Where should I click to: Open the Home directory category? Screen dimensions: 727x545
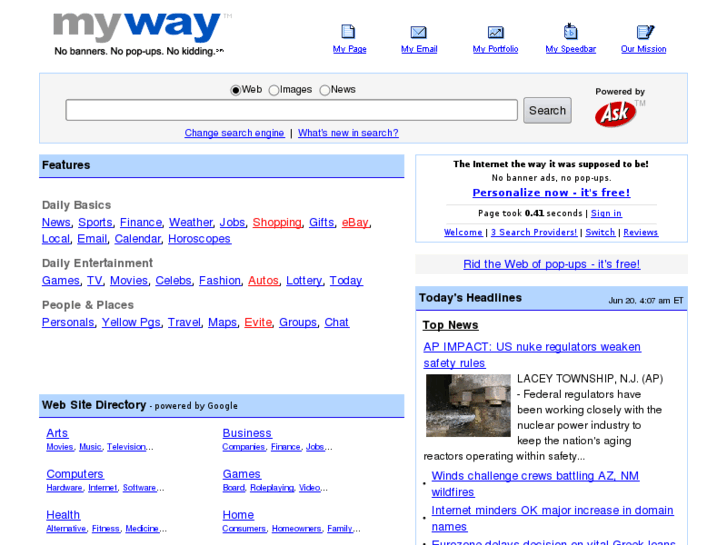coord(238,515)
